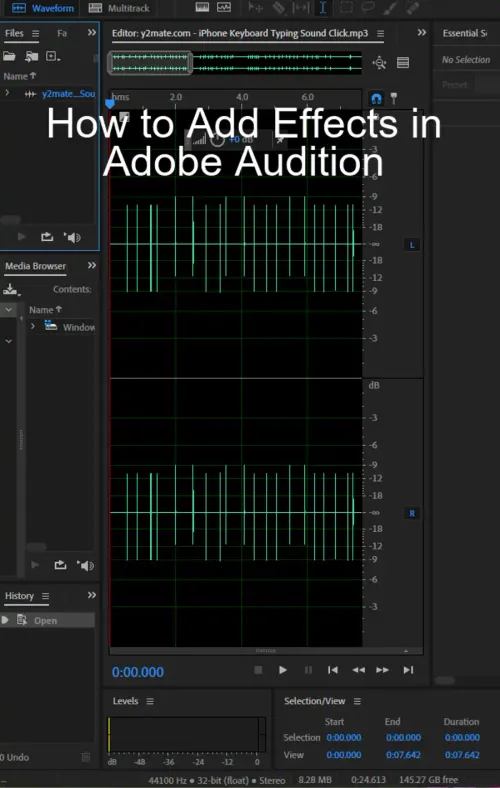Move playhead to next marker
The width and height of the screenshot is (500, 788).
(409, 670)
